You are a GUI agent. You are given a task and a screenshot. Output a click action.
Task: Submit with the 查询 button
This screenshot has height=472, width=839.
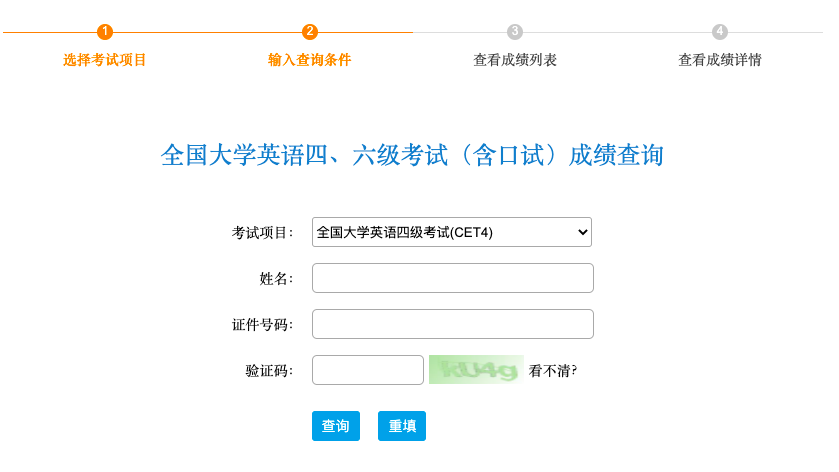pyautogui.click(x=336, y=426)
